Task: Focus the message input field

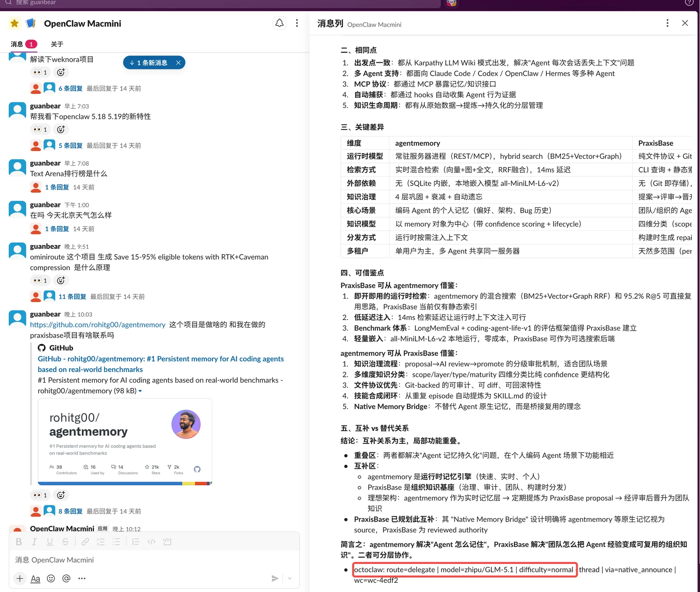Action: click(154, 560)
